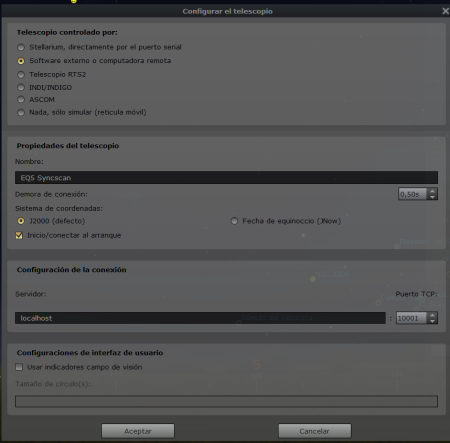Select Software externo o computadora remota
The width and height of the screenshot is (450, 443).
coord(21,61)
